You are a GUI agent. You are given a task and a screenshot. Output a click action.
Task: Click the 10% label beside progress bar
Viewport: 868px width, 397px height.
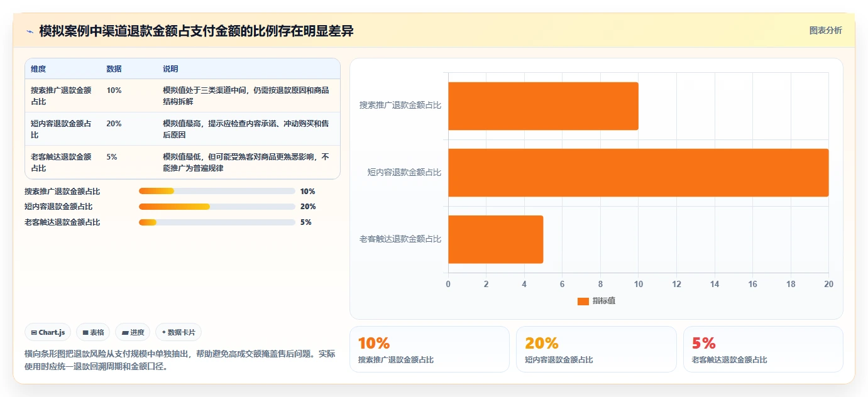click(307, 192)
